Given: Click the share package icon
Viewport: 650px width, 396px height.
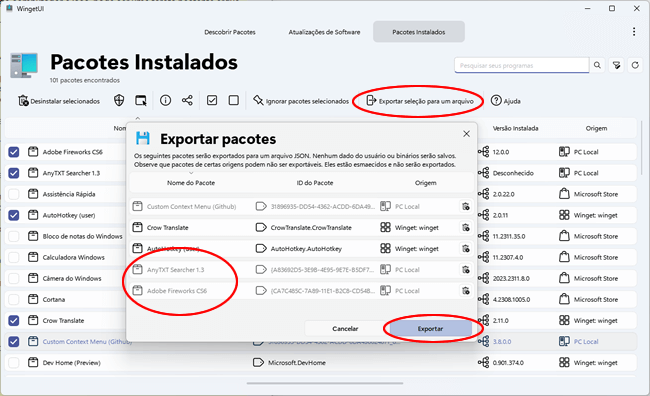Looking at the screenshot, I should coord(187,100).
